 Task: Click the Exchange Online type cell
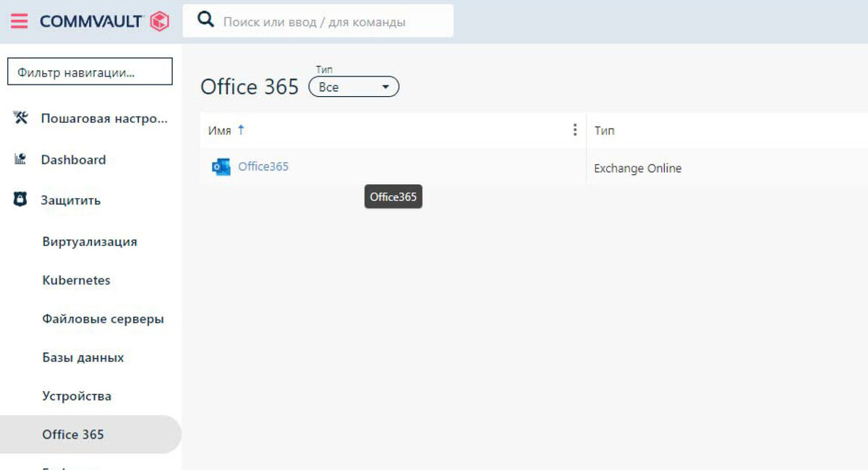637,168
